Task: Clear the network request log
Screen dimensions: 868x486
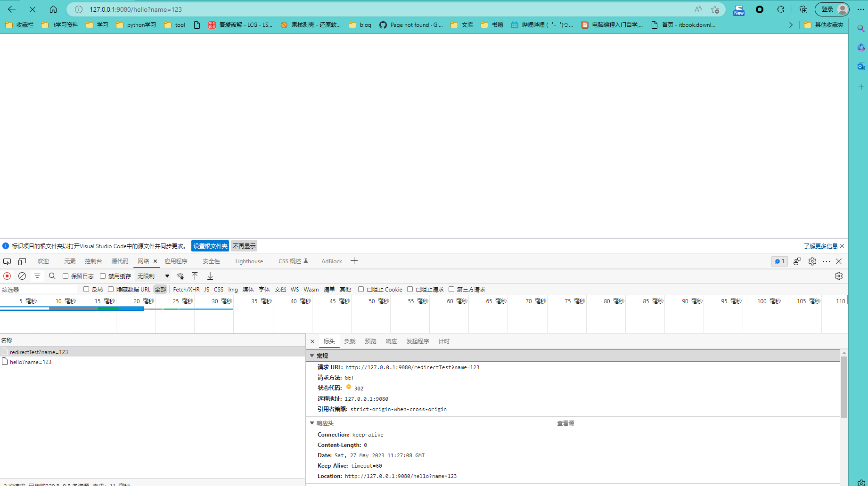Action: coord(22,276)
